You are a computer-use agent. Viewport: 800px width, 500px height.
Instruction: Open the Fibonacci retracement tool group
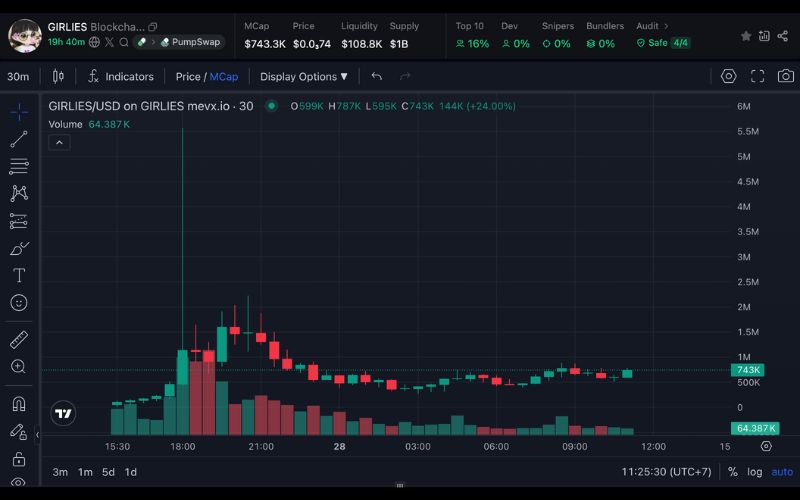(x=19, y=166)
